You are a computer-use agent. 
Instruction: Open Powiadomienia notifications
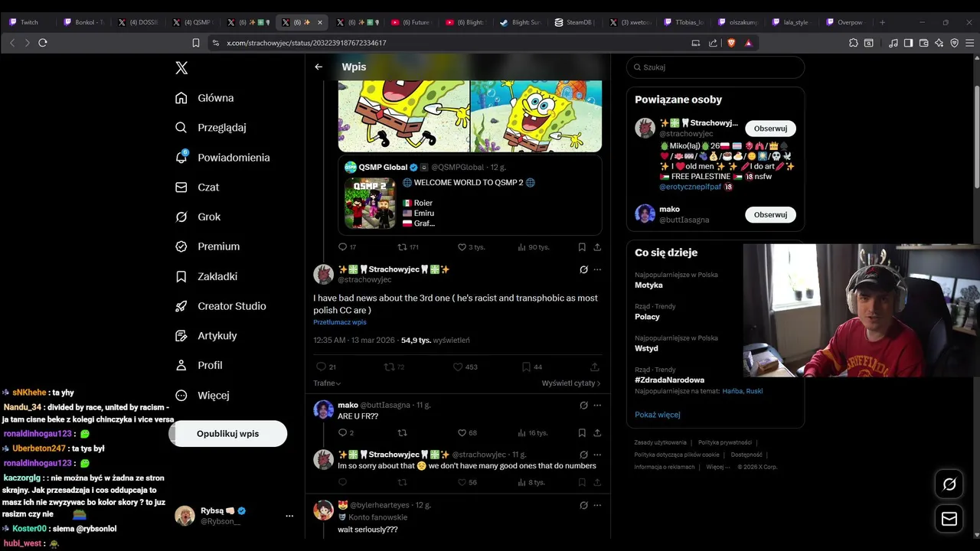pyautogui.click(x=222, y=158)
